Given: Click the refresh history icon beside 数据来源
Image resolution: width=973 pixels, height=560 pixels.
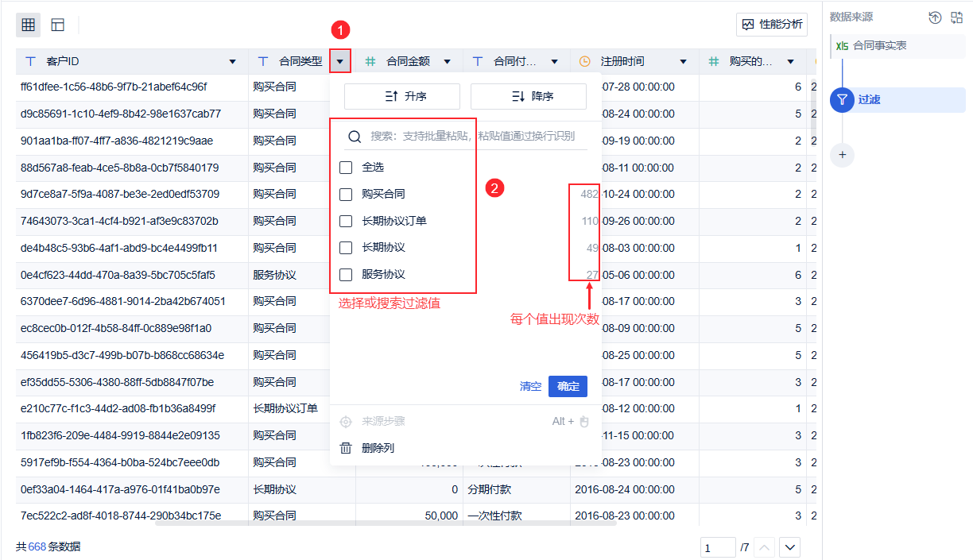Looking at the screenshot, I should coord(935,17).
